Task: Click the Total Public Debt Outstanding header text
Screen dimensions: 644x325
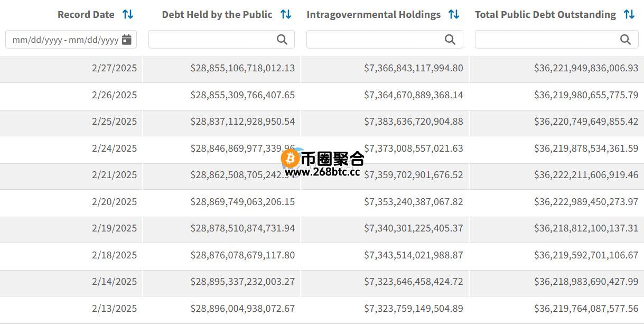Action: click(x=545, y=15)
